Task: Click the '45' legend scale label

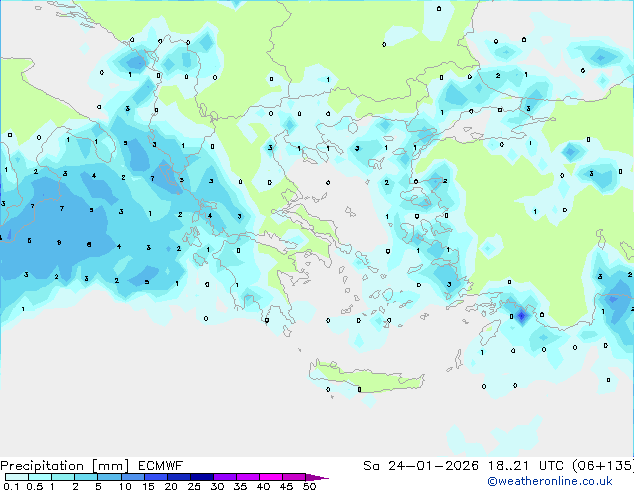Action: (x=286, y=486)
